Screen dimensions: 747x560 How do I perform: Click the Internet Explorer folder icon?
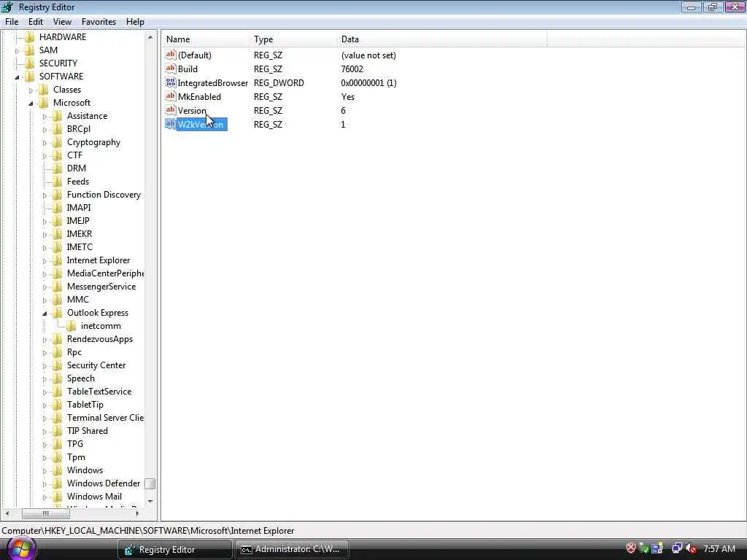58,260
